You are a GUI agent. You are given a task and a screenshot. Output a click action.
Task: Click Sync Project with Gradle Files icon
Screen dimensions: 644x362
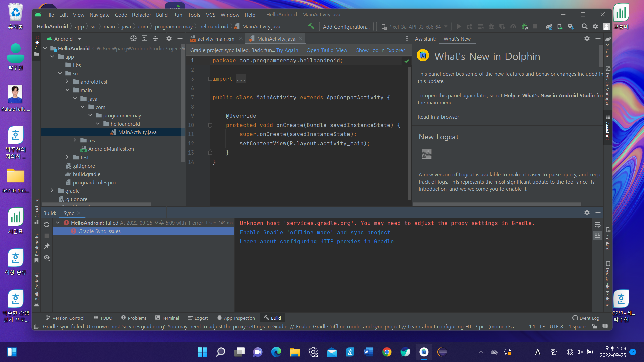click(549, 27)
